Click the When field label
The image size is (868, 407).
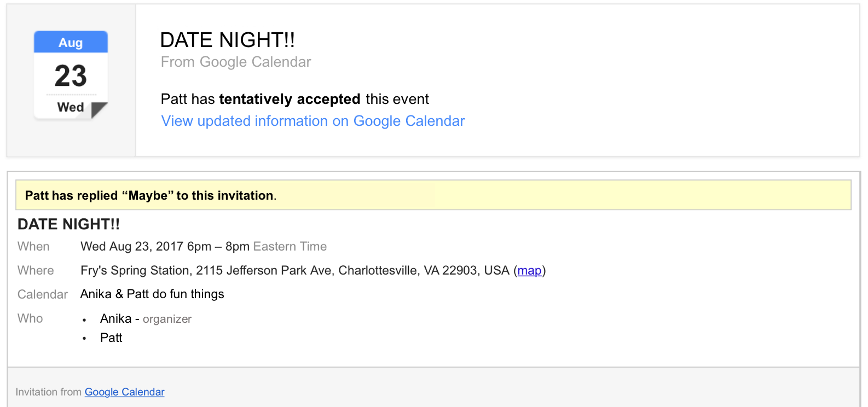(x=33, y=246)
